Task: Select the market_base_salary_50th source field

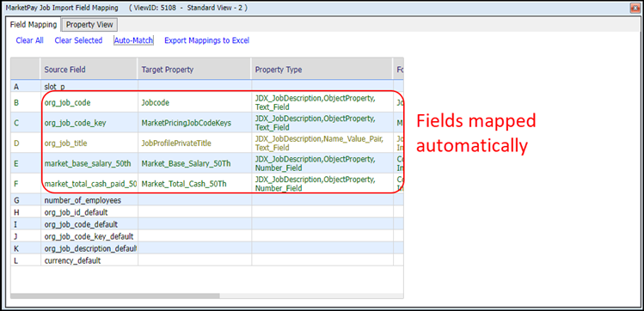Action: tap(89, 163)
